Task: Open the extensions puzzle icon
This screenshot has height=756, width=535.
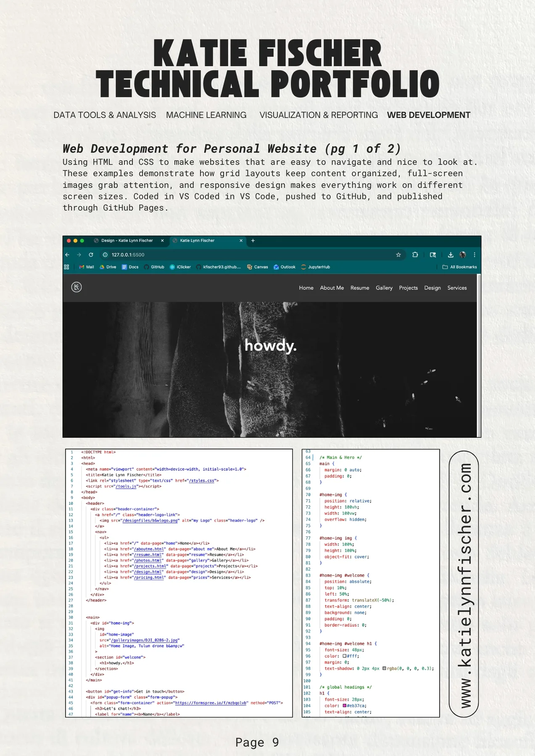Action: click(x=415, y=255)
